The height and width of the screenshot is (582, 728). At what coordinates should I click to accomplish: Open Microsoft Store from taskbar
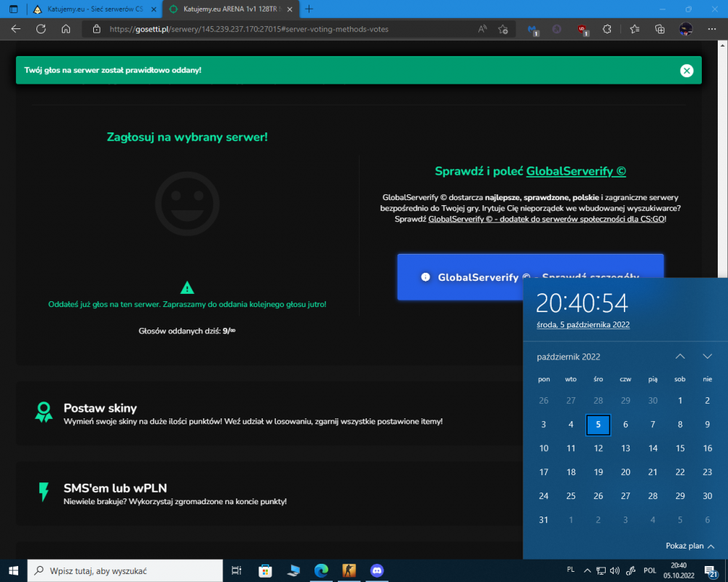[x=265, y=571]
